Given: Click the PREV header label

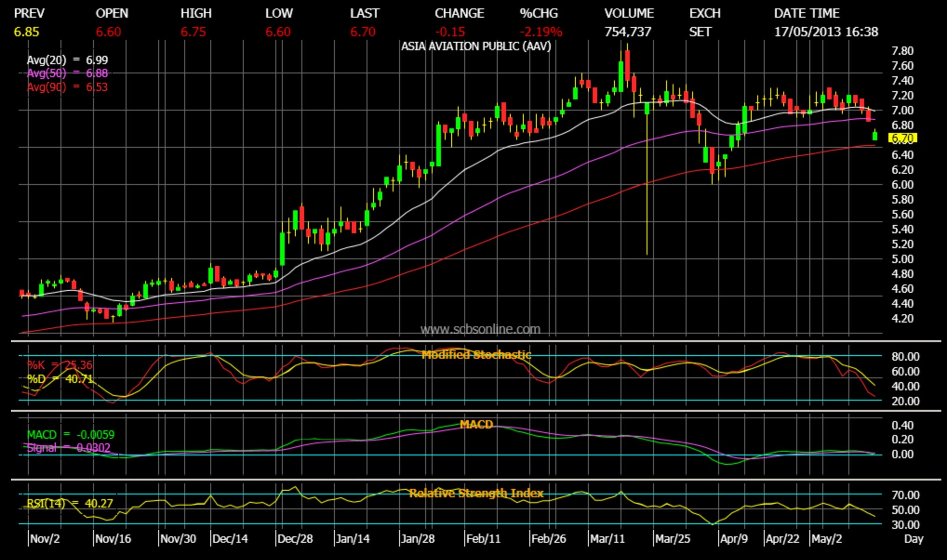Looking at the screenshot, I should pos(29,13).
